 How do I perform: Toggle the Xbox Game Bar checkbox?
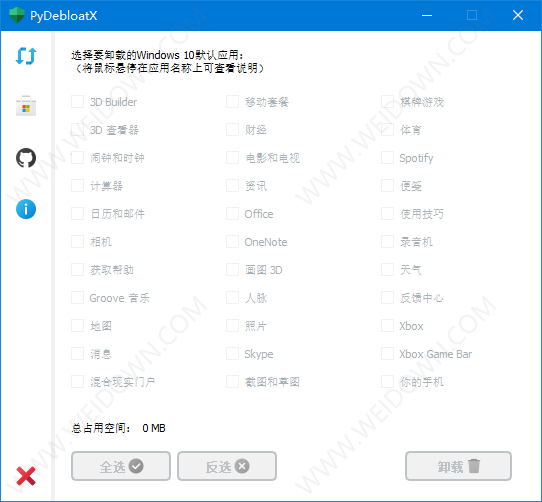coord(387,354)
